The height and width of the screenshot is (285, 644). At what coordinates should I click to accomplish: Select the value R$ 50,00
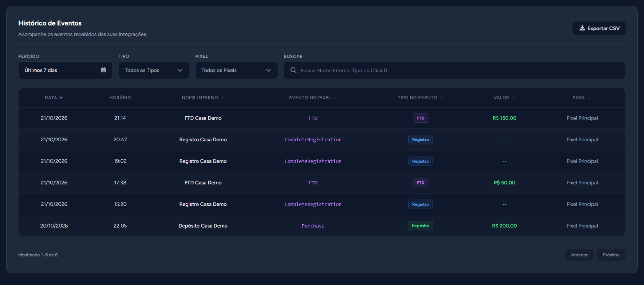click(504, 183)
